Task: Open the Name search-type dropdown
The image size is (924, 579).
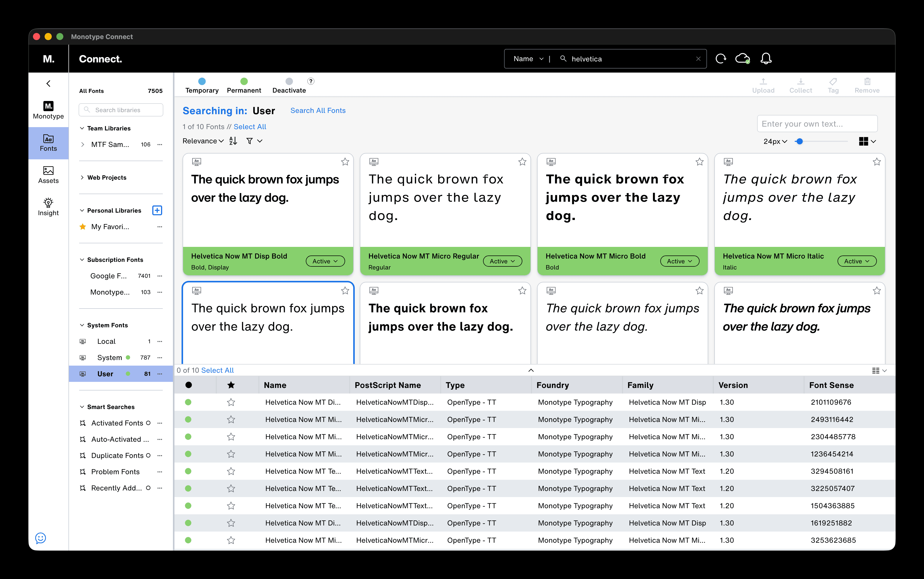Action: 528,59
